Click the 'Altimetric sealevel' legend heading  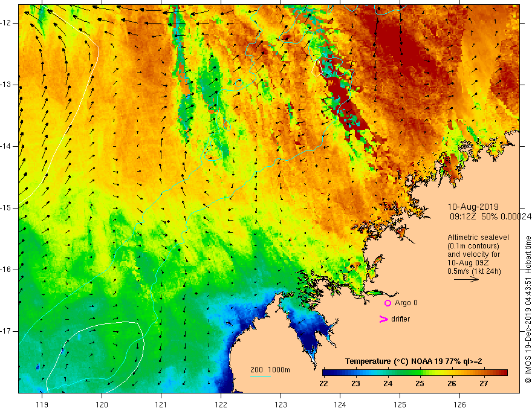478,238
